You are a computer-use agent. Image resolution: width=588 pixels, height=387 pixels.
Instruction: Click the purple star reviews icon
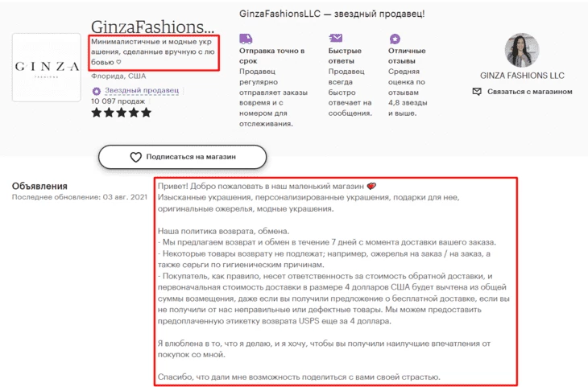click(395, 39)
